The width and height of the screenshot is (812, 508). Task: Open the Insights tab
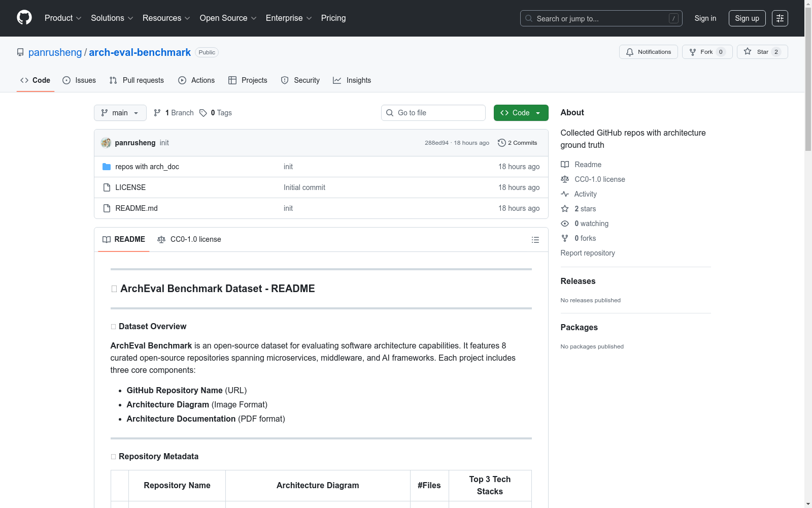coord(352,80)
